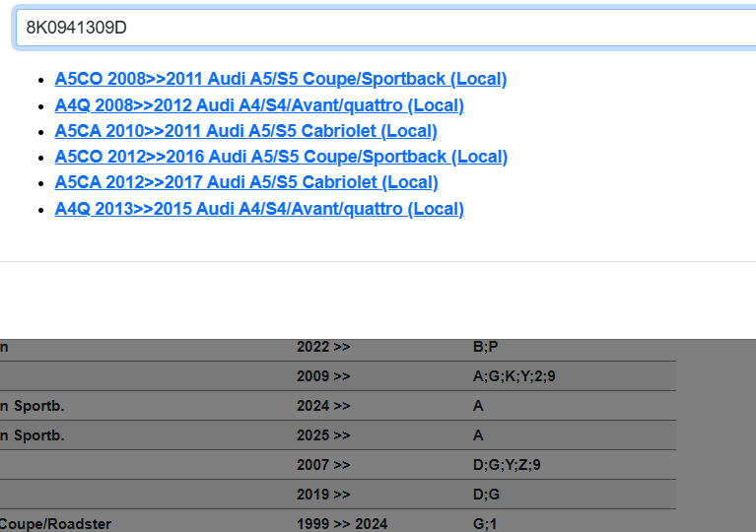Image resolution: width=756 pixels, height=532 pixels.
Task: Select the 2007 >> year cell
Action: [323, 465]
